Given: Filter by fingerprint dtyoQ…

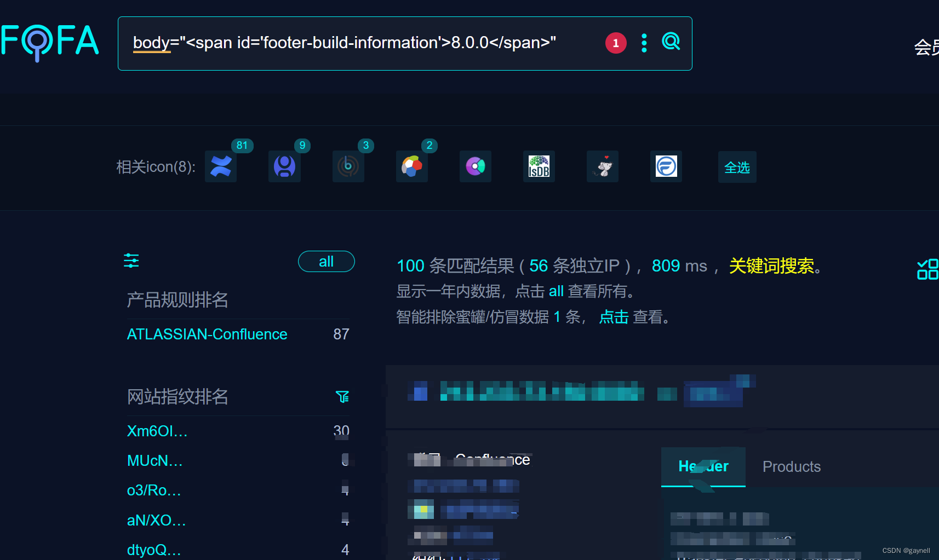Looking at the screenshot, I should click(154, 550).
